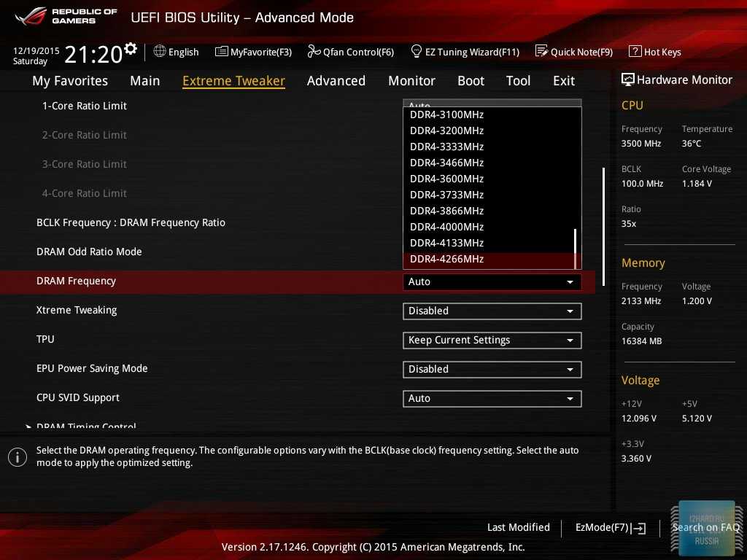This screenshot has width=747, height=560.
Task: Click the settings gear icon beside the clock
Action: coord(131,49)
